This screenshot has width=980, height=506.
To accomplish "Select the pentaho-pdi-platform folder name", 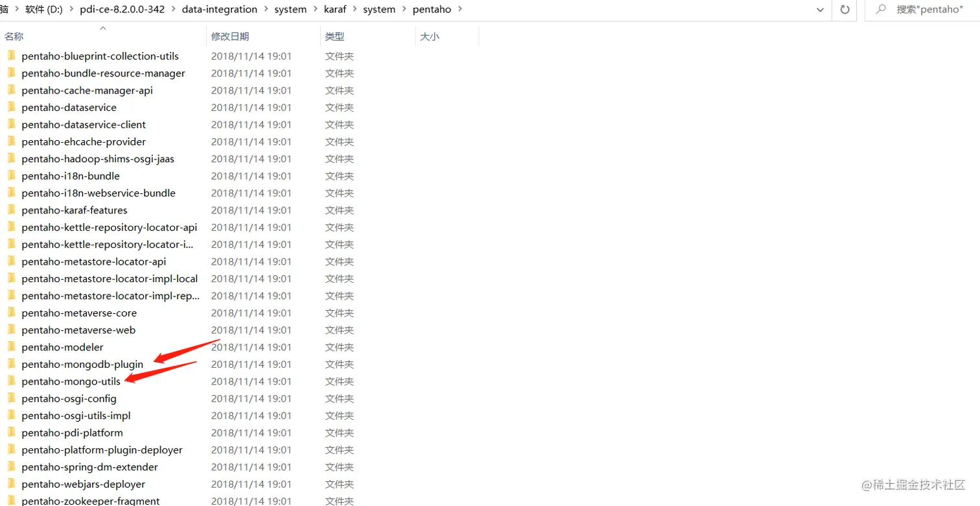I will point(72,433).
